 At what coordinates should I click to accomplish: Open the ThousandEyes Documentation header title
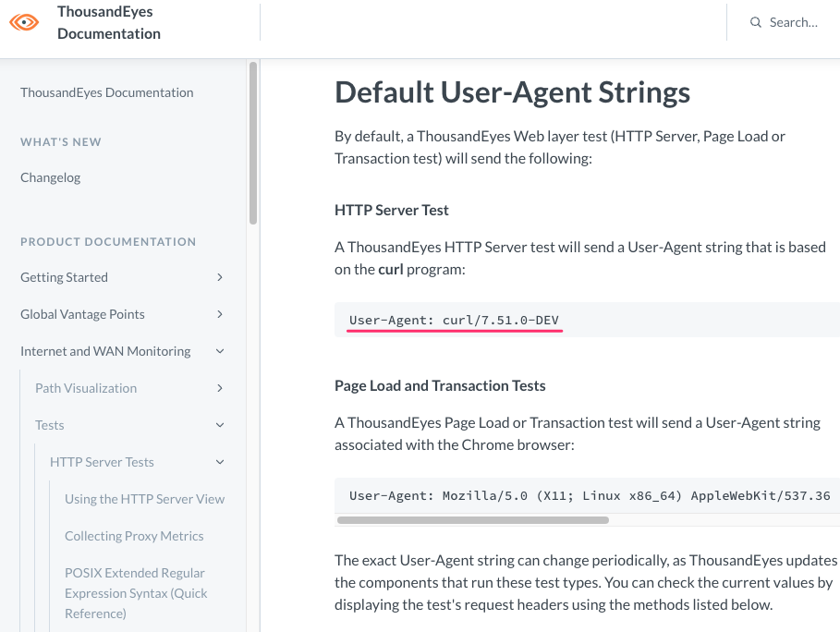coord(109,22)
